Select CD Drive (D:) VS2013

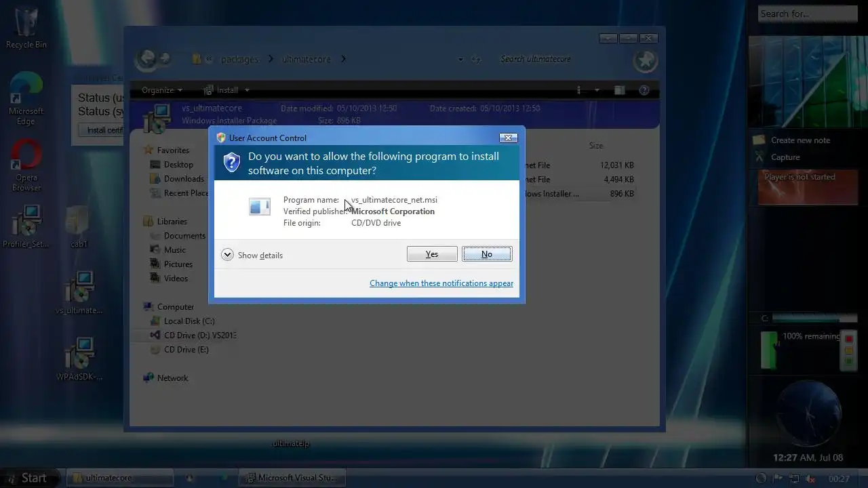tap(200, 335)
